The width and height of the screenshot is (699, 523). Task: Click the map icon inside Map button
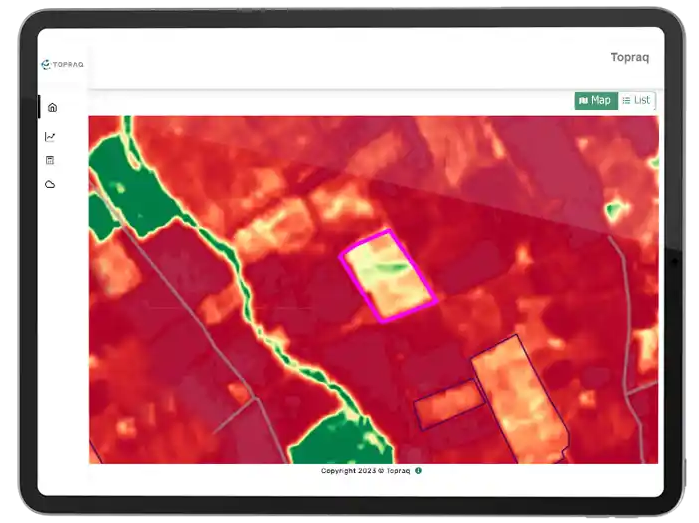point(583,100)
